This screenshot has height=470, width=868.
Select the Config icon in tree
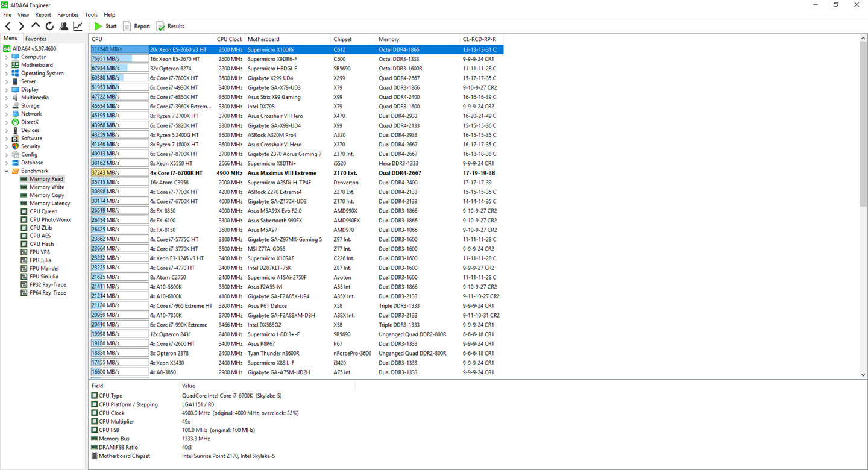[x=15, y=155]
